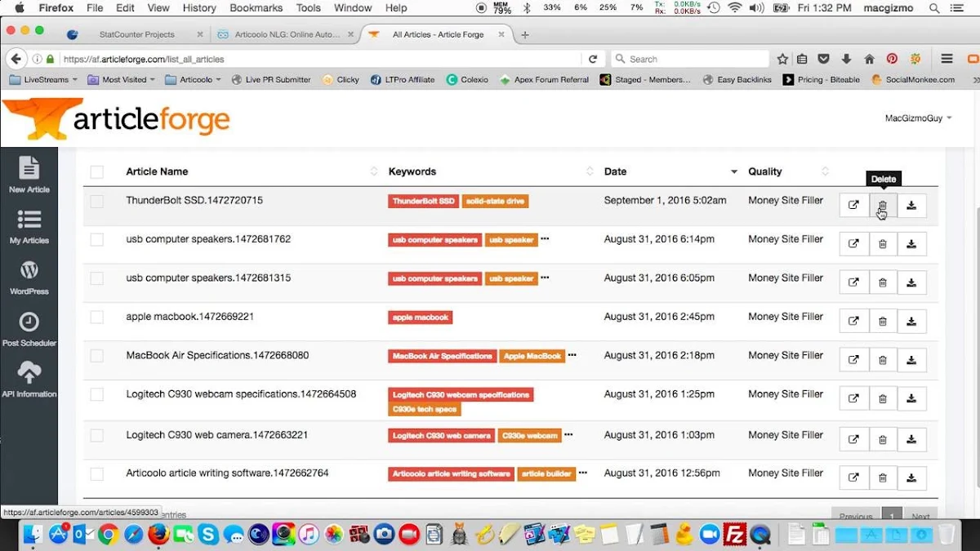
Task: Open the Firefox History menu
Action: [199, 8]
